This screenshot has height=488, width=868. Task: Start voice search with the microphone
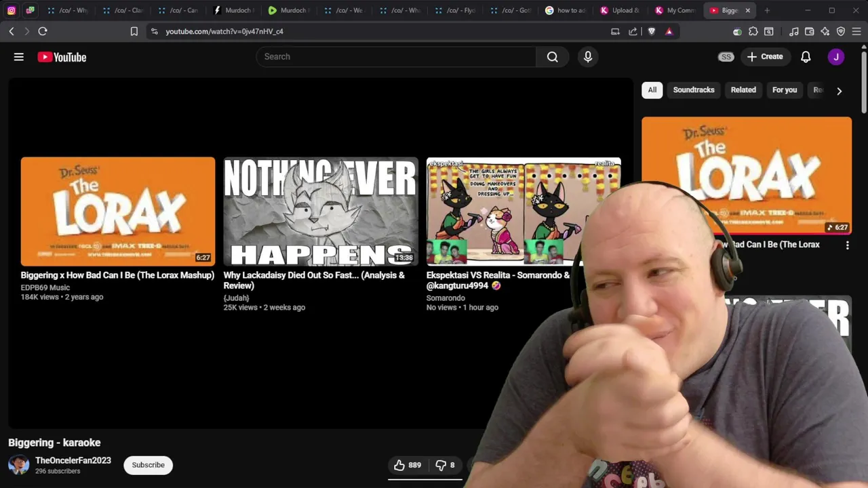pos(588,57)
